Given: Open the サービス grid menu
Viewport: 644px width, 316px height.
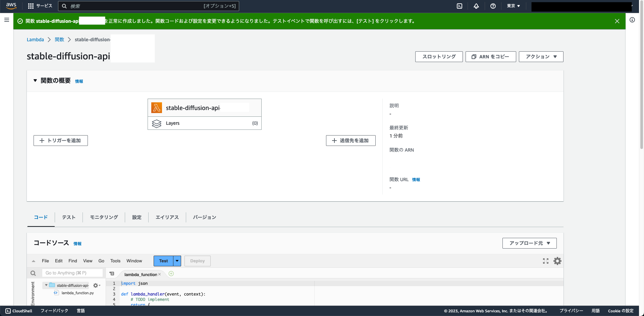Looking at the screenshot, I should coord(40,6).
